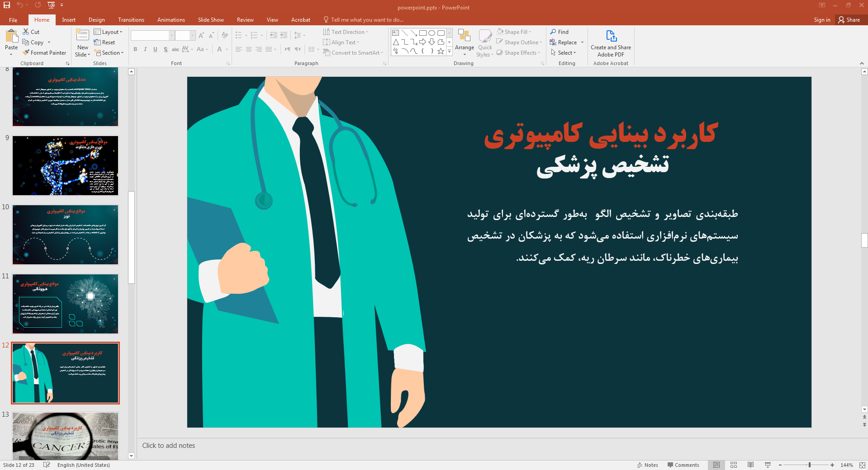
Task: Toggle Justify paragraph alignment
Action: click(269, 49)
